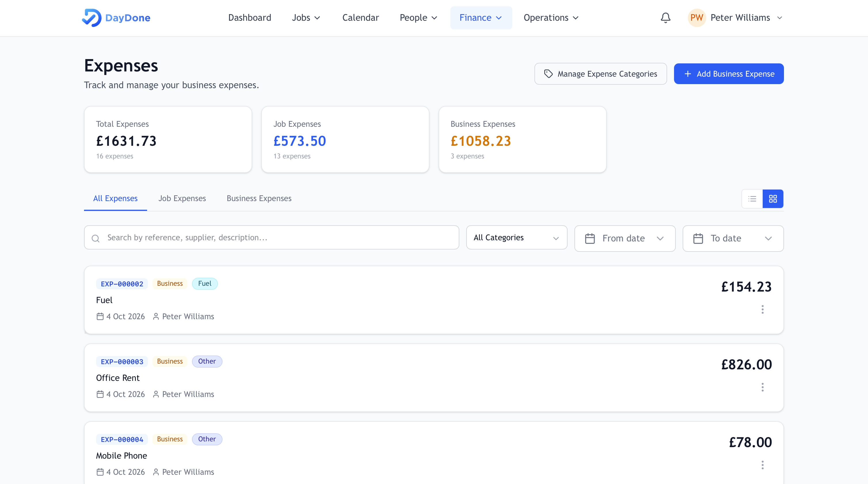Screen dimensions: 868x484
Task: Click the Mobile Phone expense title
Action: (x=121, y=456)
